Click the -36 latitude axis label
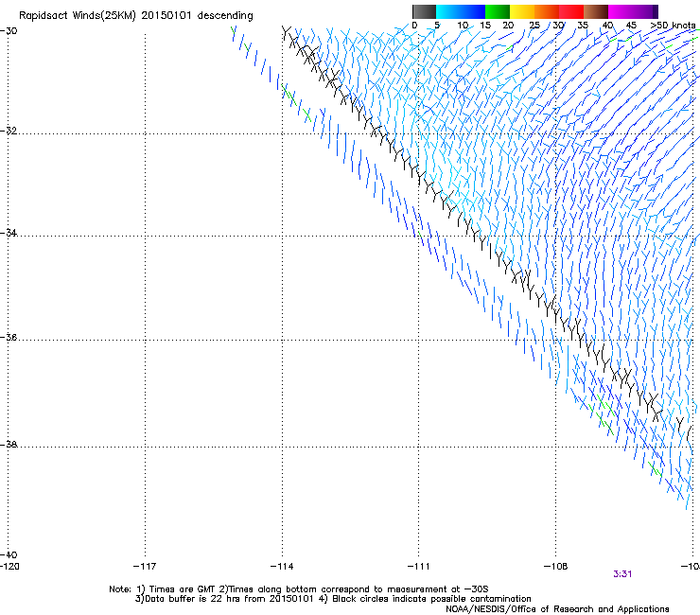The height and width of the screenshot is (615, 700). 9,337
